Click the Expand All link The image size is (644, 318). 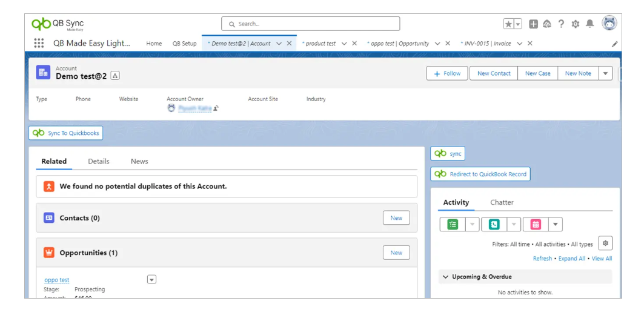pos(572,259)
